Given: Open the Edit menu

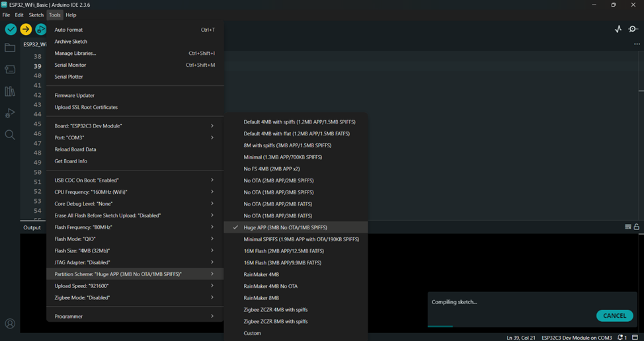Looking at the screenshot, I should [19, 15].
